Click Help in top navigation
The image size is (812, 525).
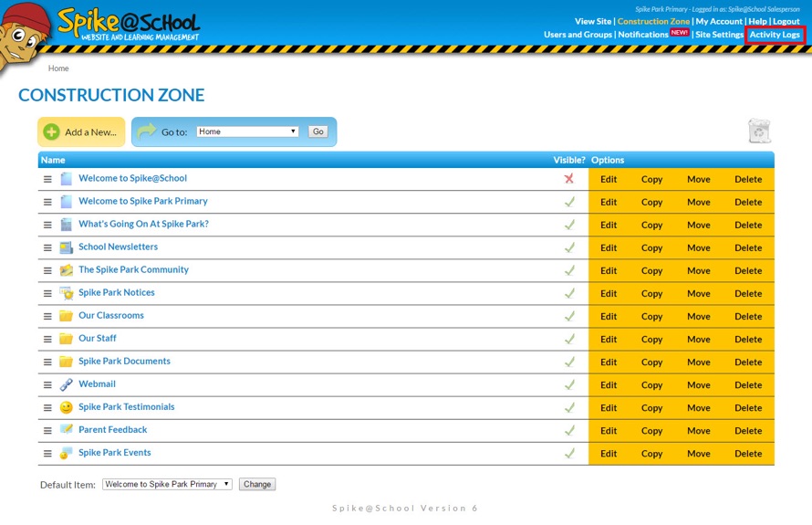coord(757,21)
